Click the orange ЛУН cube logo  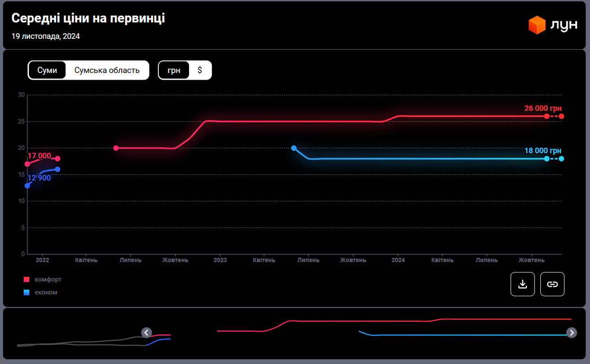pyautogui.click(x=537, y=25)
